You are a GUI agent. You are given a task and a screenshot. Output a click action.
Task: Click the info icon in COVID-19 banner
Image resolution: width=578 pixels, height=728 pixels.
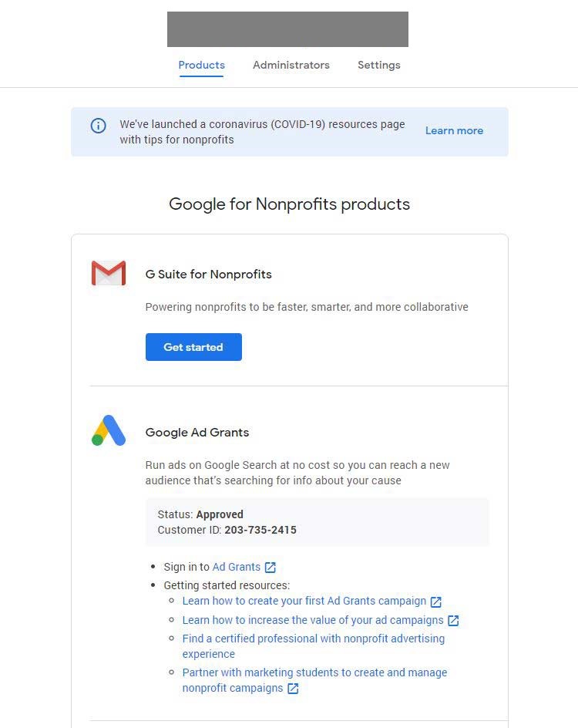coord(99,126)
